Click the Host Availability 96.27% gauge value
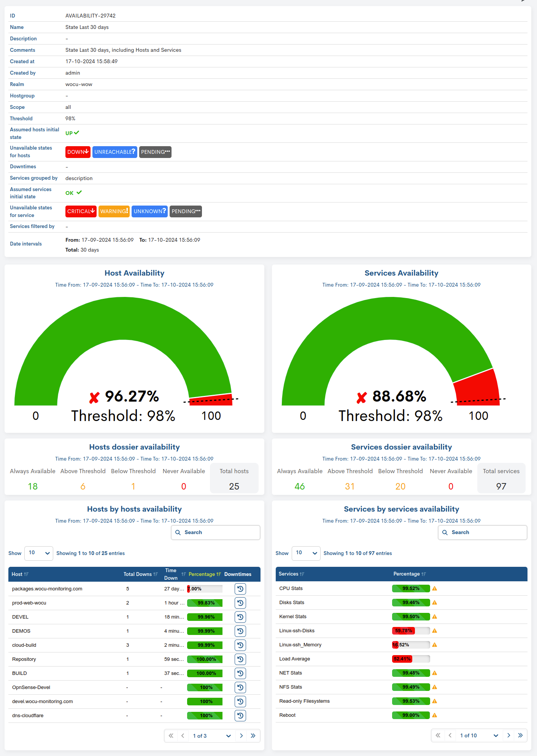 click(x=132, y=396)
